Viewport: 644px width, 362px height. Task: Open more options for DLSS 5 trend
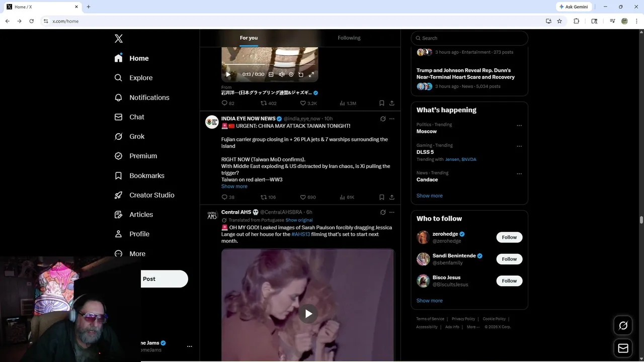pyautogui.click(x=519, y=146)
